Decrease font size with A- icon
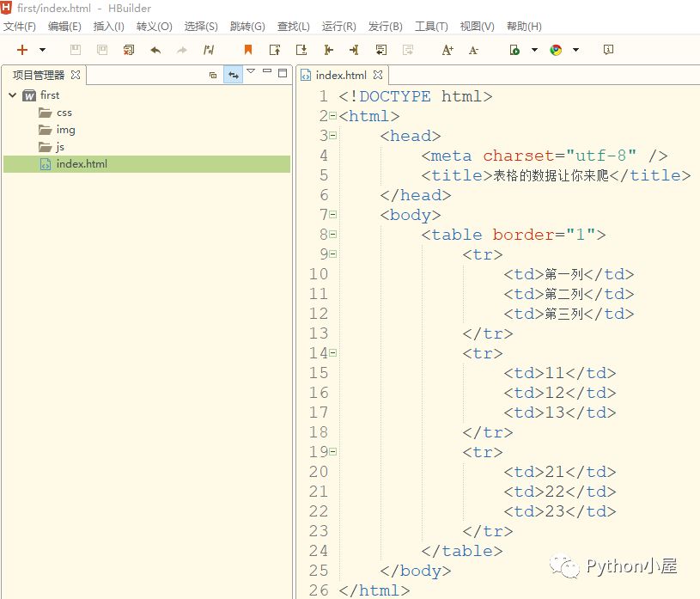Screen dimensions: 700x599 click(473, 50)
